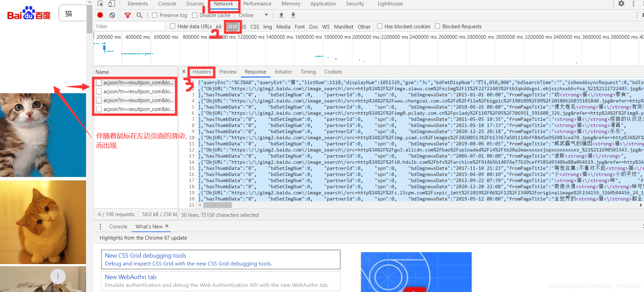The height and width of the screenshot is (292, 644).
Task: Export HAR file download arrow icon
Action: coord(293,15)
